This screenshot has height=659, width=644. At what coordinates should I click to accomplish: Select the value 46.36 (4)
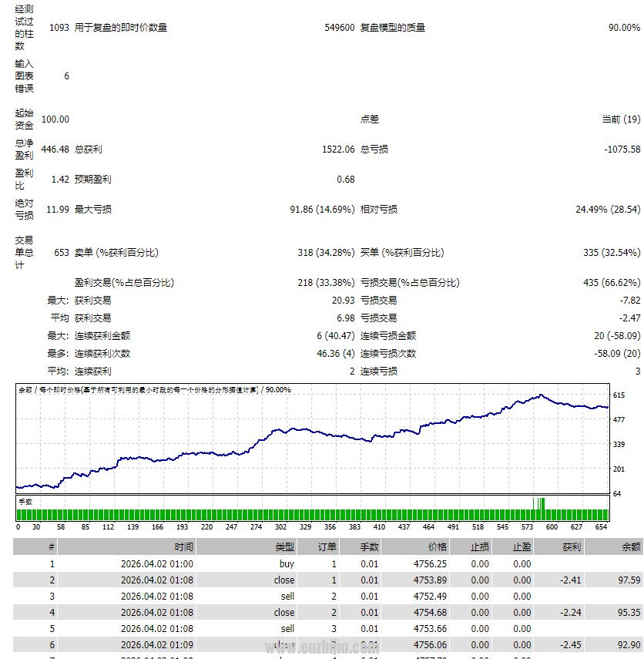[x=336, y=354]
